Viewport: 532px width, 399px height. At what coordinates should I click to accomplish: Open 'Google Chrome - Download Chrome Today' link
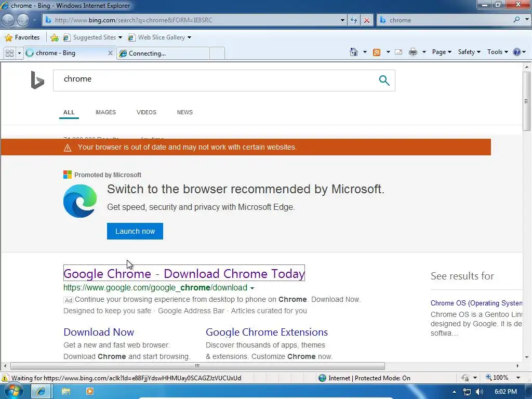pos(184,273)
